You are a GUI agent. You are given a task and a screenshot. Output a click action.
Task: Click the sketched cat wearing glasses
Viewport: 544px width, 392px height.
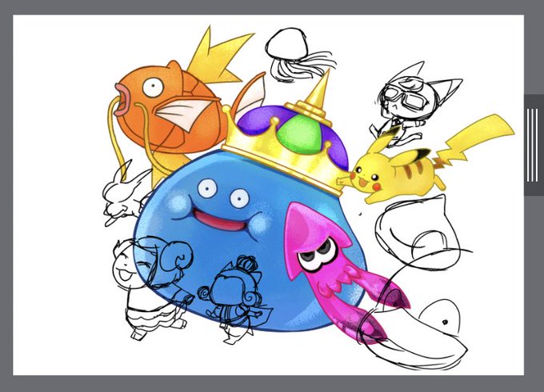pyautogui.click(x=414, y=104)
